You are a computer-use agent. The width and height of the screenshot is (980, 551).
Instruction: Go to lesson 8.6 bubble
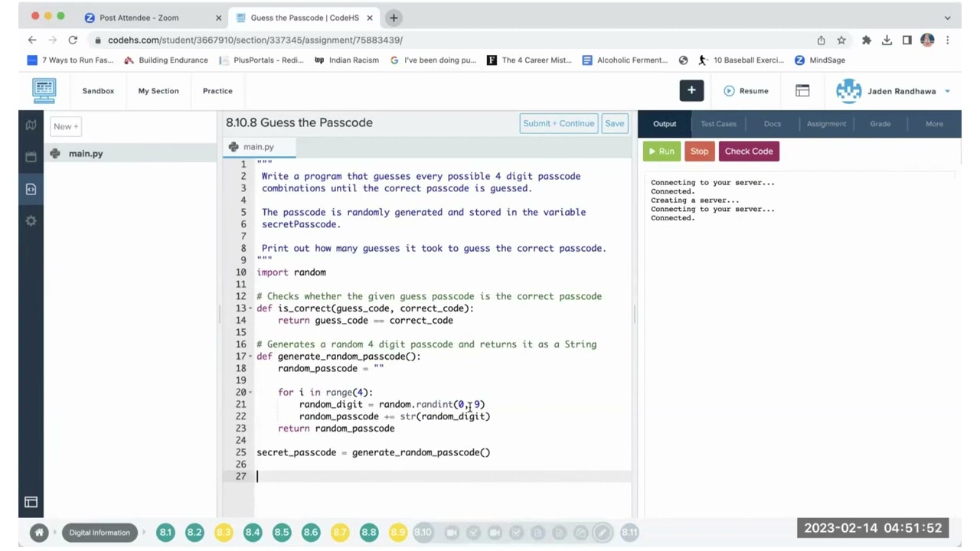(x=311, y=532)
